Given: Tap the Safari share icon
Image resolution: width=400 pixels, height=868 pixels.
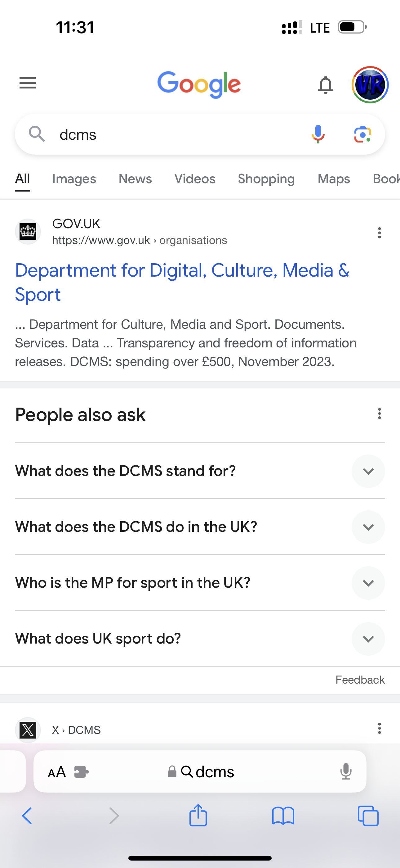Looking at the screenshot, I should pos(198,816).
